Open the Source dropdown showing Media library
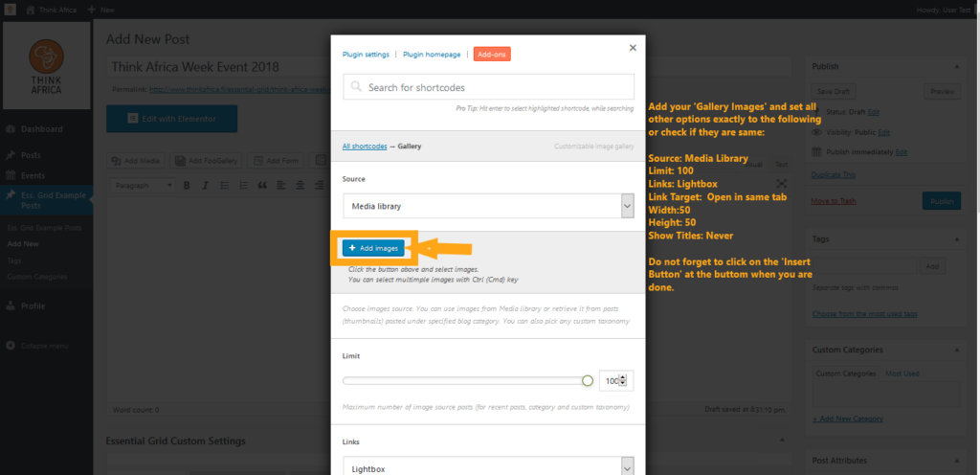 (488, 206)
